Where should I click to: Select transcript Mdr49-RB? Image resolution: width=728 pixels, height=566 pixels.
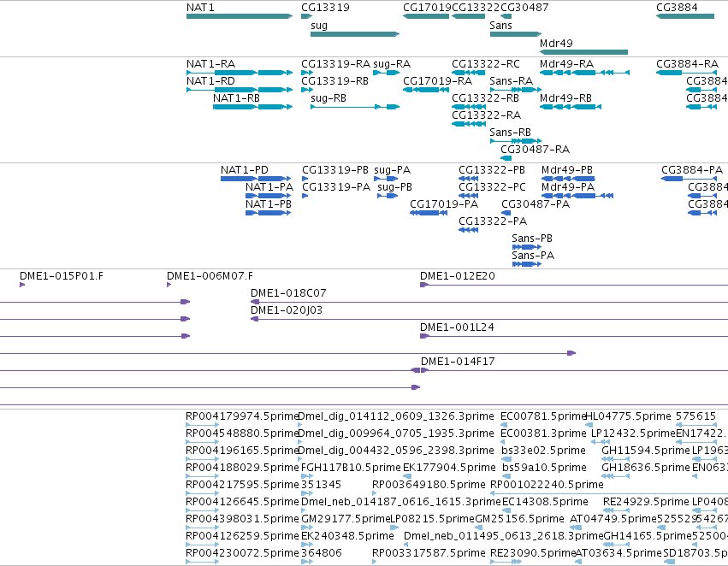point(571,107)
